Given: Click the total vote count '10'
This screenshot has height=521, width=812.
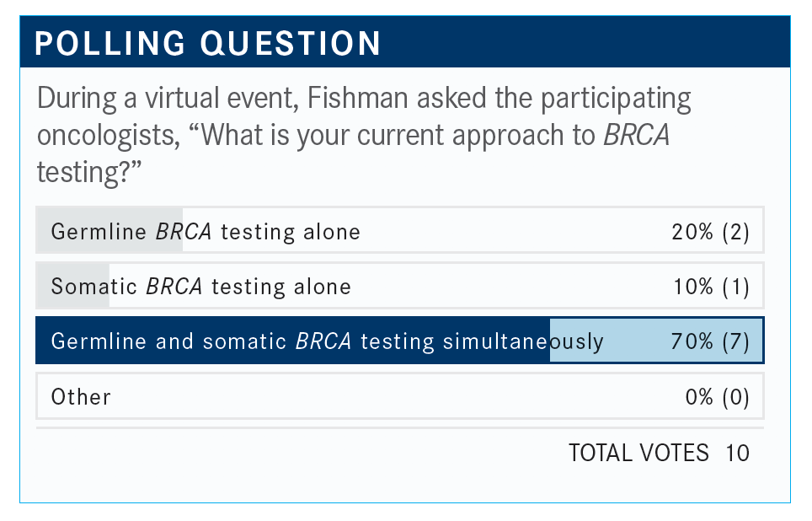Looking at the screenshot, I should pos(737,453).
